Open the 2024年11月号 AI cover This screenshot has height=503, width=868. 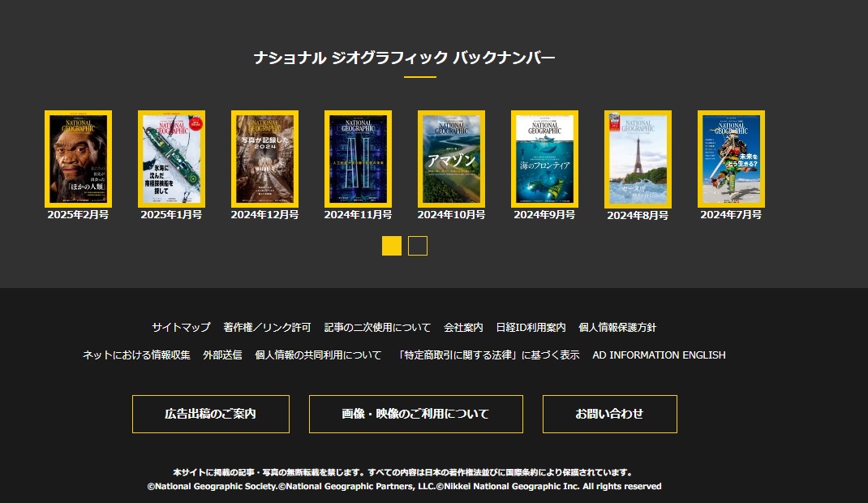pos(359,159)
